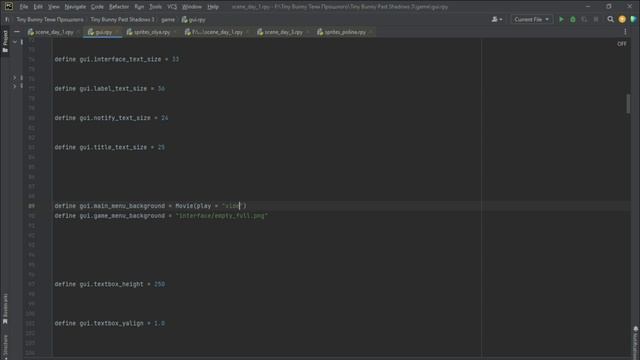Click the stop process icon

coord(596,20)
